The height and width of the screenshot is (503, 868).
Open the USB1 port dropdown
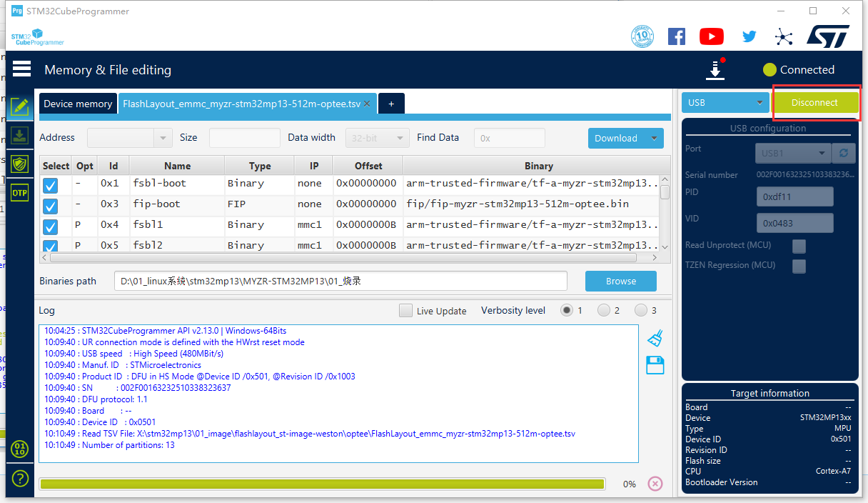[x=793, y=153]
